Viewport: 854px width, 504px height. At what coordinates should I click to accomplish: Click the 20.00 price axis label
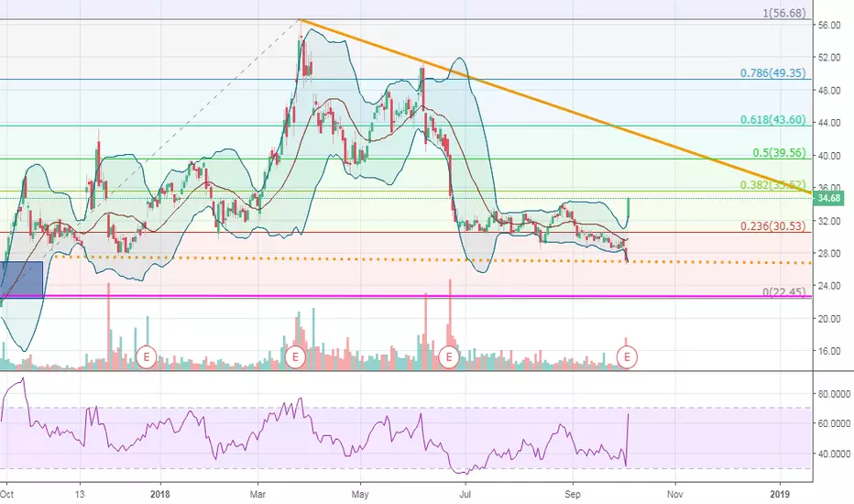click(x=829, y=319)
